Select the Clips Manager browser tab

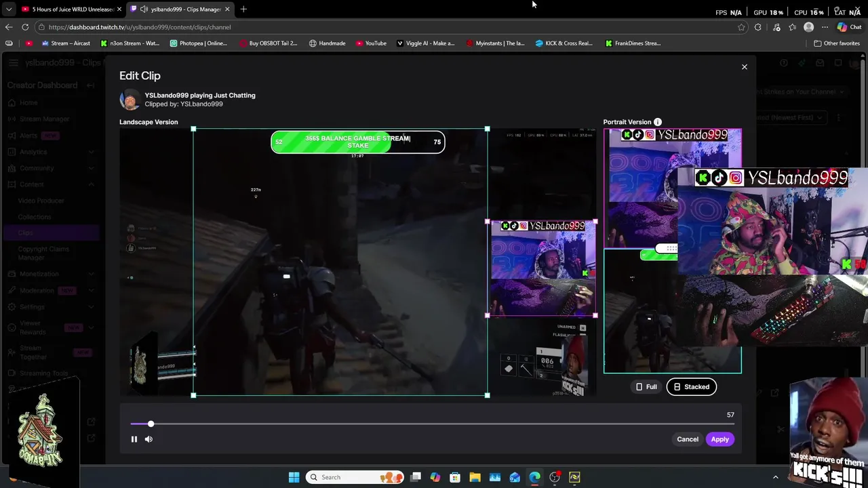(180, 9)
